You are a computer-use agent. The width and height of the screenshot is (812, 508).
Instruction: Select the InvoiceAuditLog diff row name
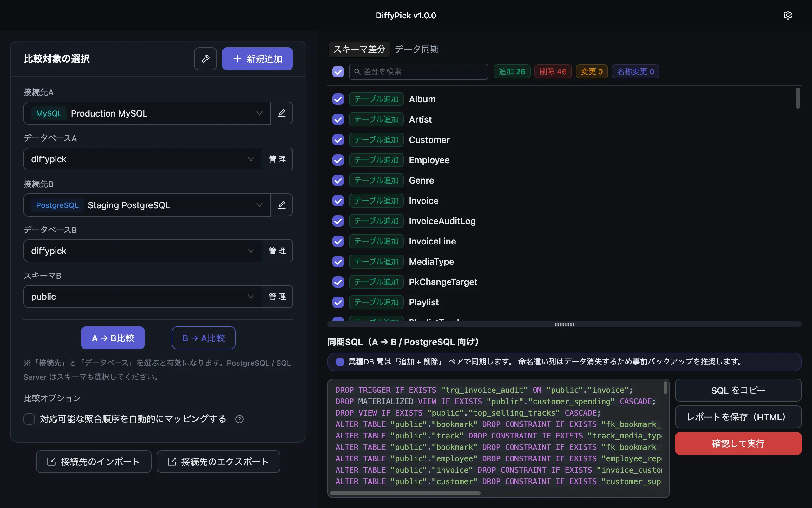442,221
